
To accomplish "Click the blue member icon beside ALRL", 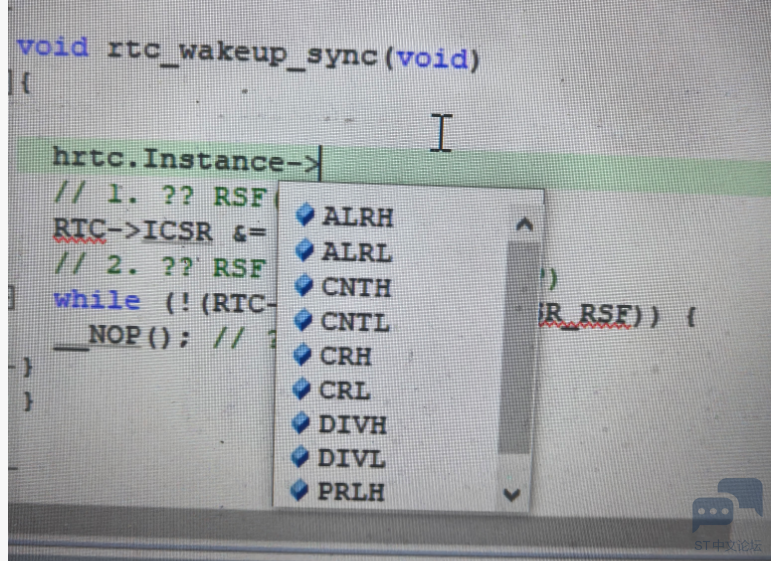I will (x=306, y=250).
